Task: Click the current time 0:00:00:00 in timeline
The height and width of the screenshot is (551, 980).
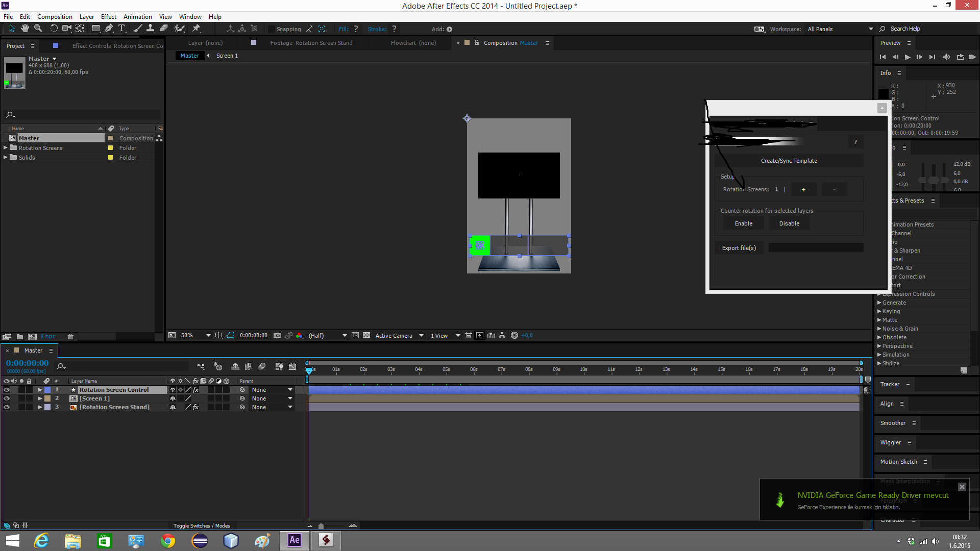Action: 28,363
